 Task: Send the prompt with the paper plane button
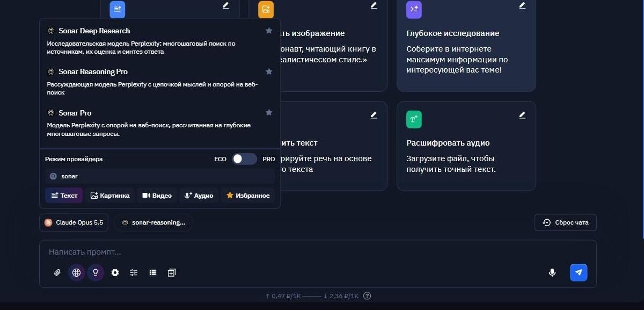coord(579,272)
